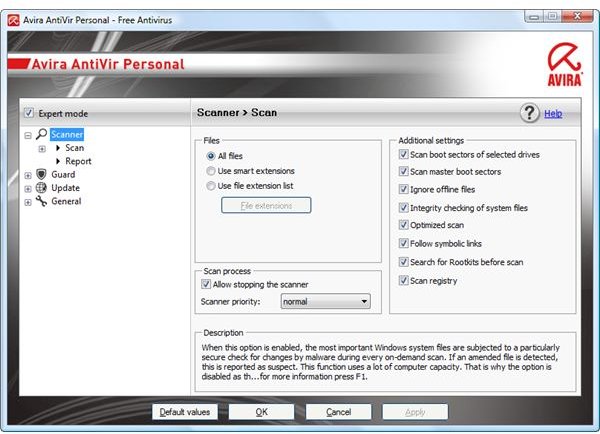The image size is (600, 434).
Task: Expand the Scan subnode
Action: tap(42, 149)
